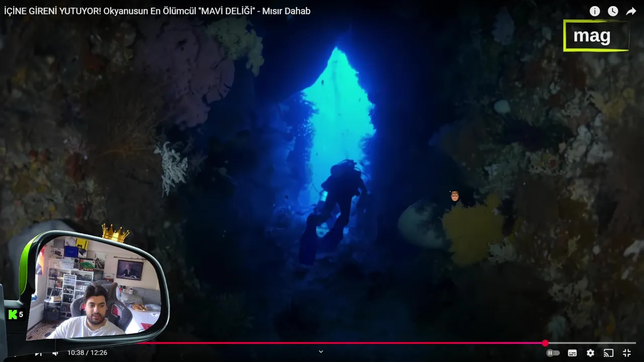Cast video to a TV
This screenshot has height=362, width=644.
(x=609, y=353)
